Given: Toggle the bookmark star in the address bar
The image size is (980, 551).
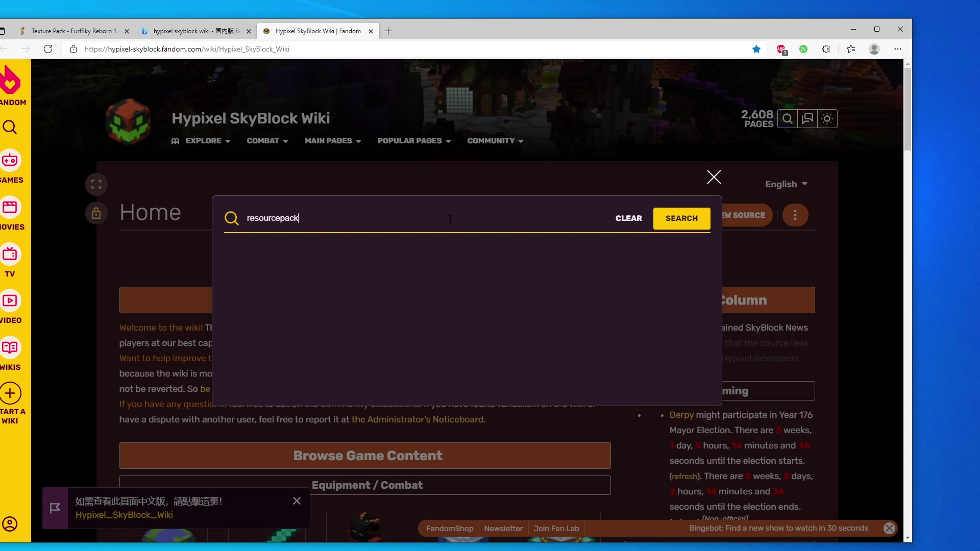Looking at the screenshot, I should (756, 49).
